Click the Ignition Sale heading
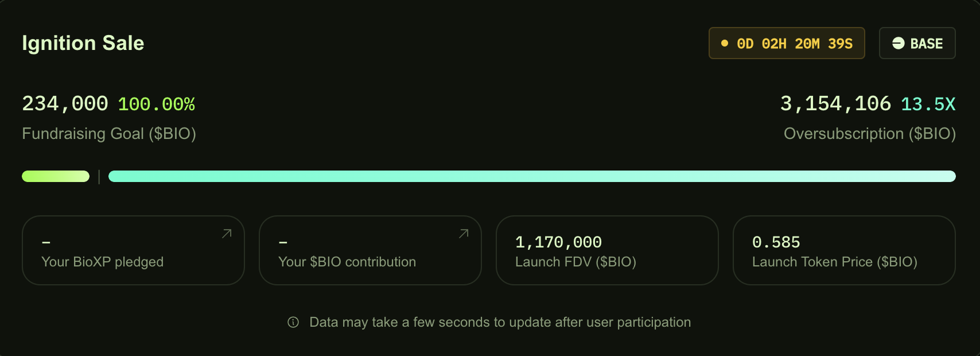Viewport: 980px width, 356px height. point(83,42)
